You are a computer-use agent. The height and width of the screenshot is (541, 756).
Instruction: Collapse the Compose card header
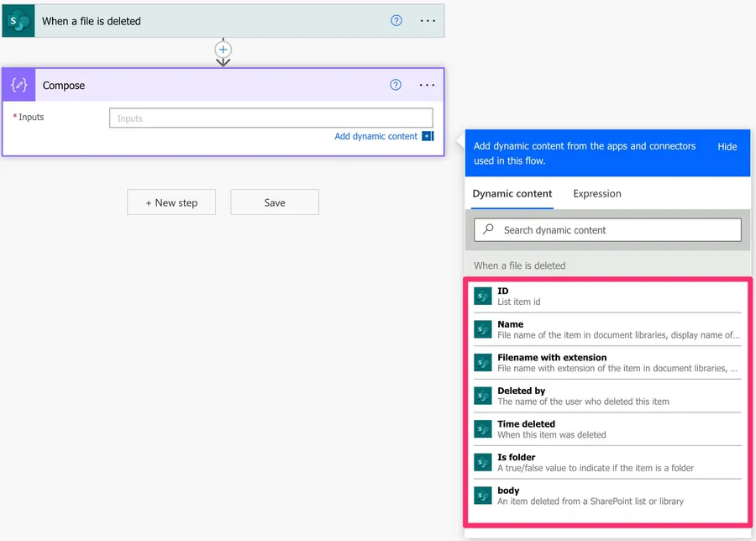pyautogui.click(x=210, y=86)
